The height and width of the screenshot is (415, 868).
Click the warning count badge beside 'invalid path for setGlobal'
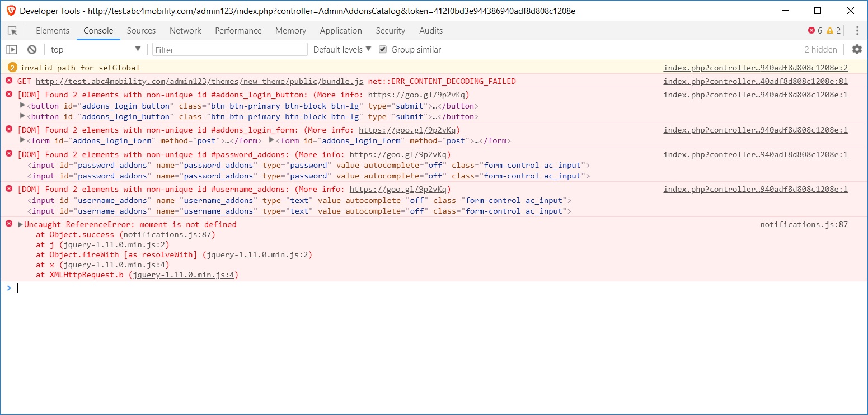point(12,68)
